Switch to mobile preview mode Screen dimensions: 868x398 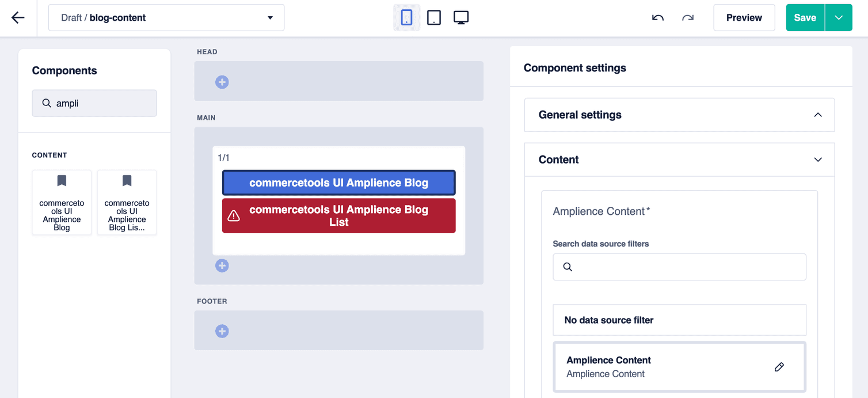pyautogui.click(x=407, y=17)
